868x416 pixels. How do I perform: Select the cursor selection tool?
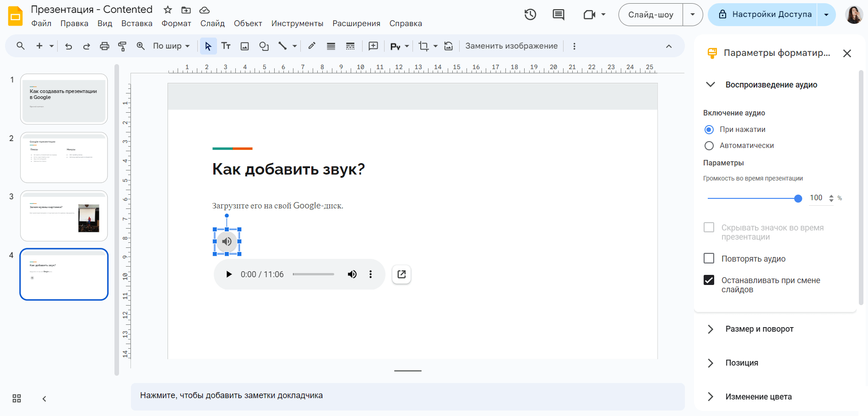tap(208, 46)
